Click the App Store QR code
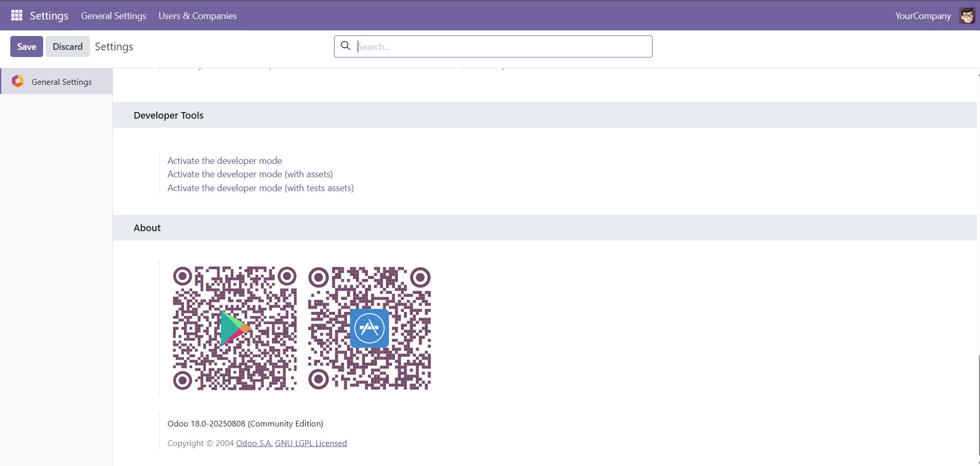The width and height of the screenshot is (980, 466). 369,328
